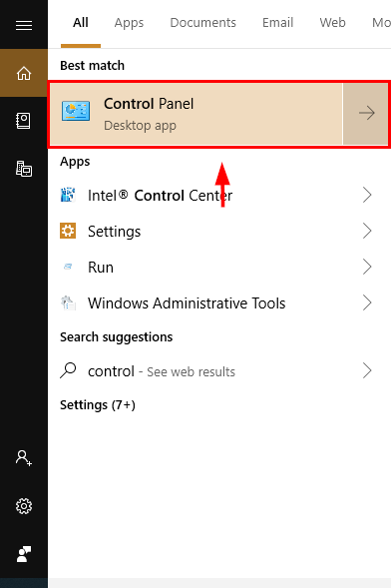The image size is (391, 588).
Task: Open Control Panel best match
Action: pyautogui.click(x=195, y=114)
